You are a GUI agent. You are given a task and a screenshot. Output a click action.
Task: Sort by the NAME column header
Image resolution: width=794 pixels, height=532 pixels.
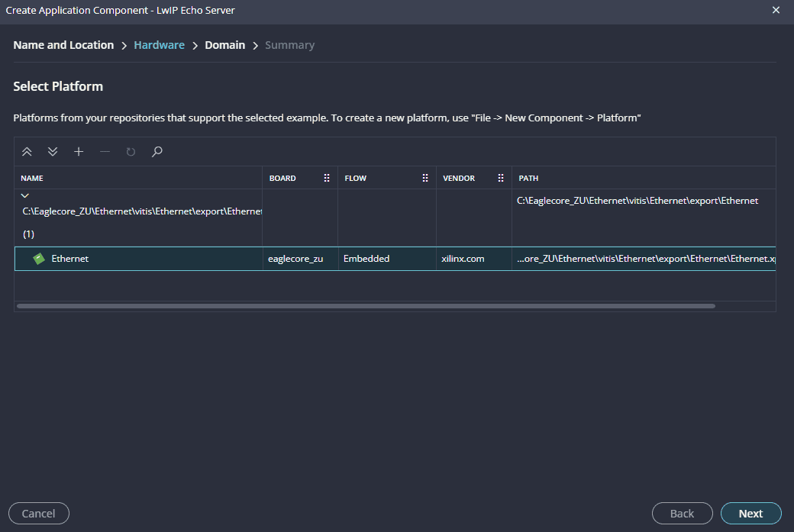click(x=32, y=178)
